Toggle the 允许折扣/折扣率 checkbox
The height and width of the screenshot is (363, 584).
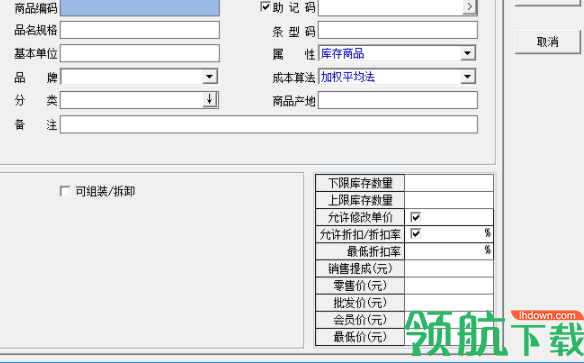(x=416, y=234)
